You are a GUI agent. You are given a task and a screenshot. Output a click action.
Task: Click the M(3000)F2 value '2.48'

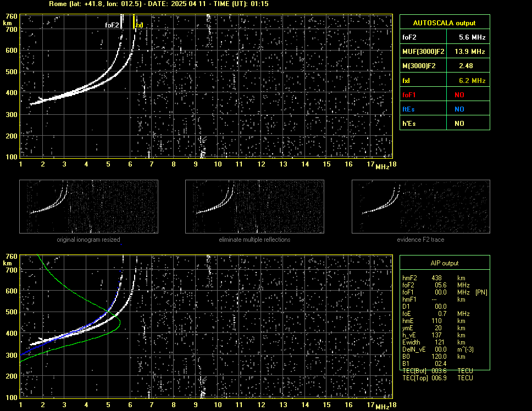(x=466, y=66)
